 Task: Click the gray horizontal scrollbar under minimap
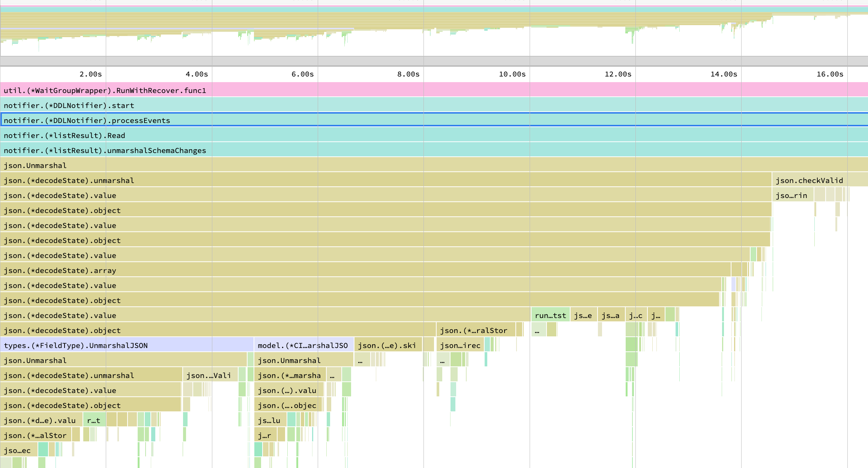click(434, 61)
